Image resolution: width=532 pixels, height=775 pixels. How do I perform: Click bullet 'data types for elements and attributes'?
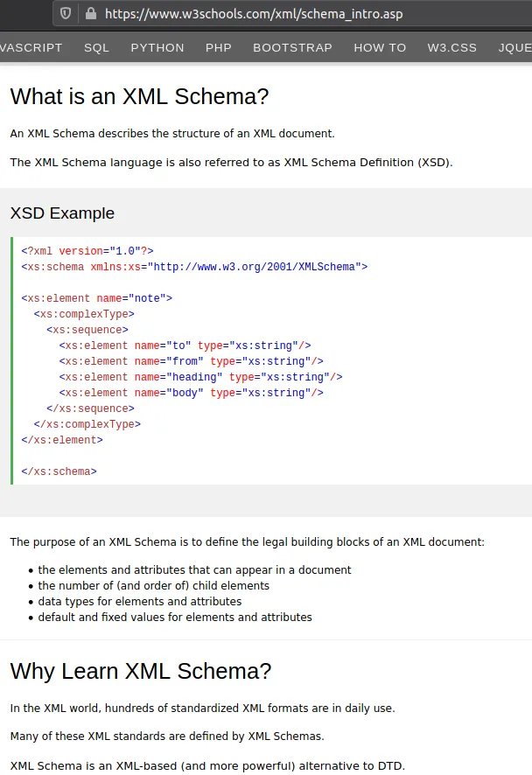click(140, 602)
